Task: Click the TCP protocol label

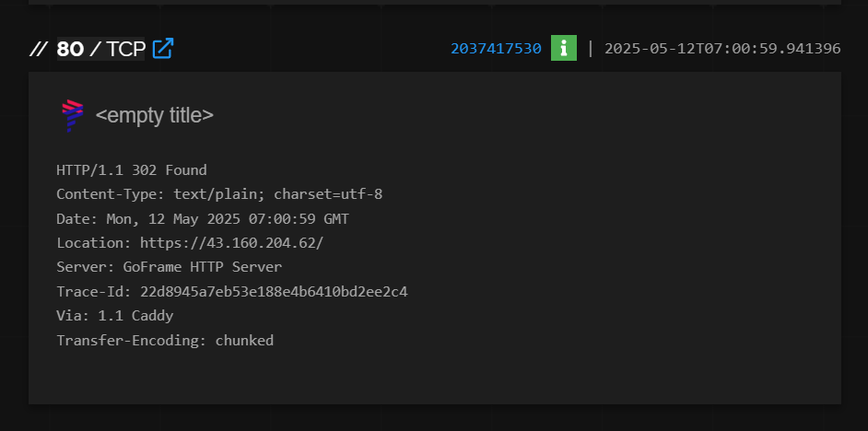Action: (x=125, y=49)
